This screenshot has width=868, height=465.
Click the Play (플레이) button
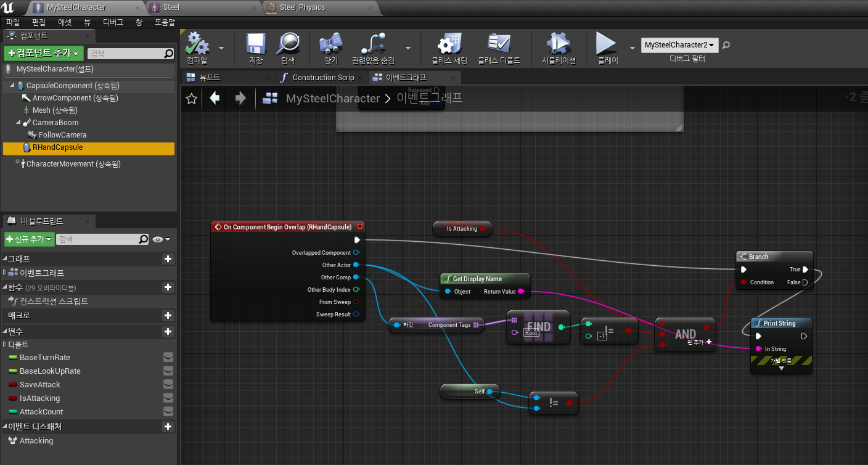tap(606, 44)
